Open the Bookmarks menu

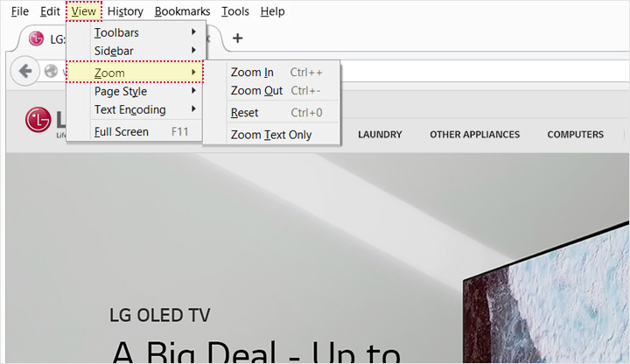[x=182, y=11]
